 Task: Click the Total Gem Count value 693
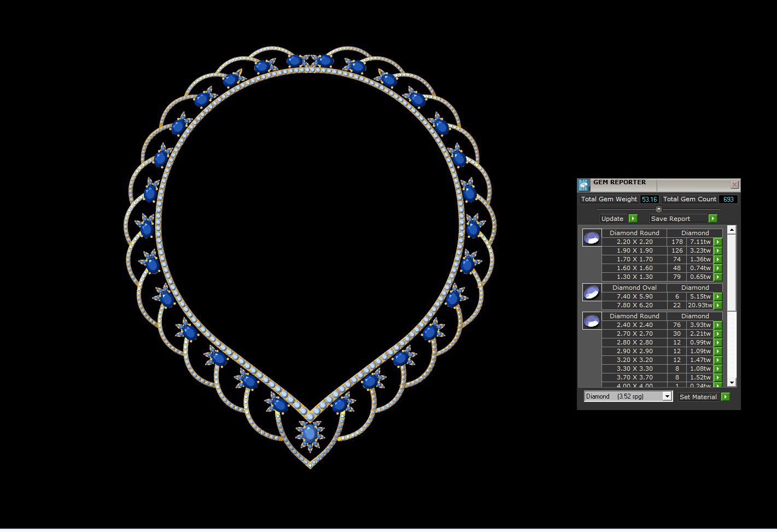click(728, 200)
